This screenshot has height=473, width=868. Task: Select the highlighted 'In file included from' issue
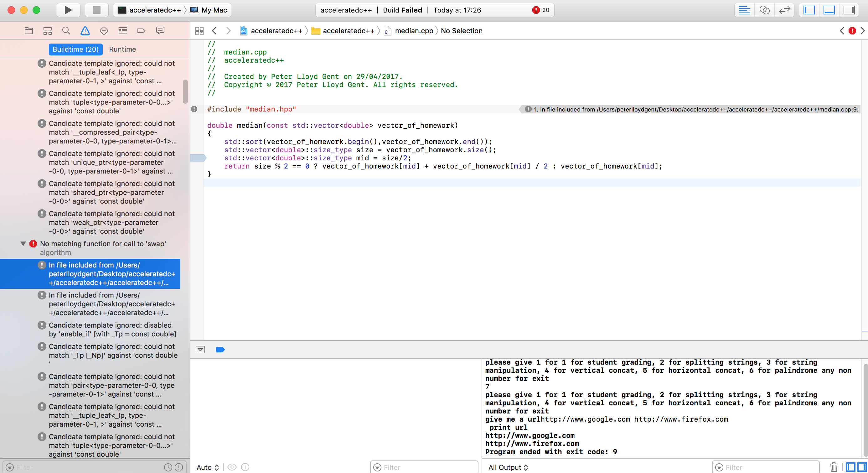[90, 274]
